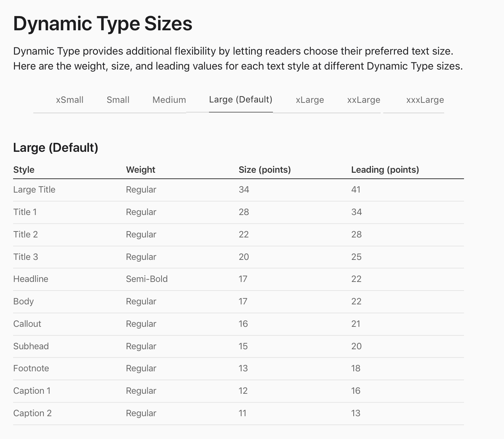Select the Large (Default) tab
504x439 pixels.
click(x=240, y=99)
